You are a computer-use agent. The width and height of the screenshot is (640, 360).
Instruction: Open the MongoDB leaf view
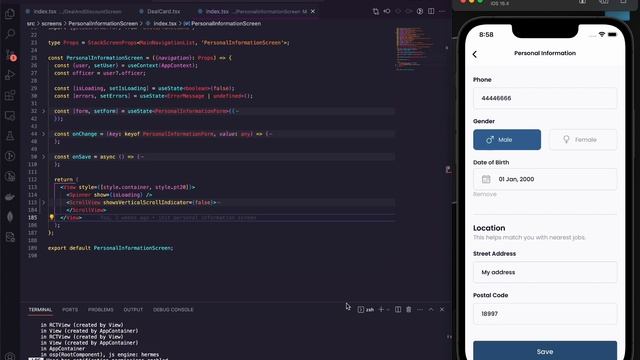pos(10,217)
